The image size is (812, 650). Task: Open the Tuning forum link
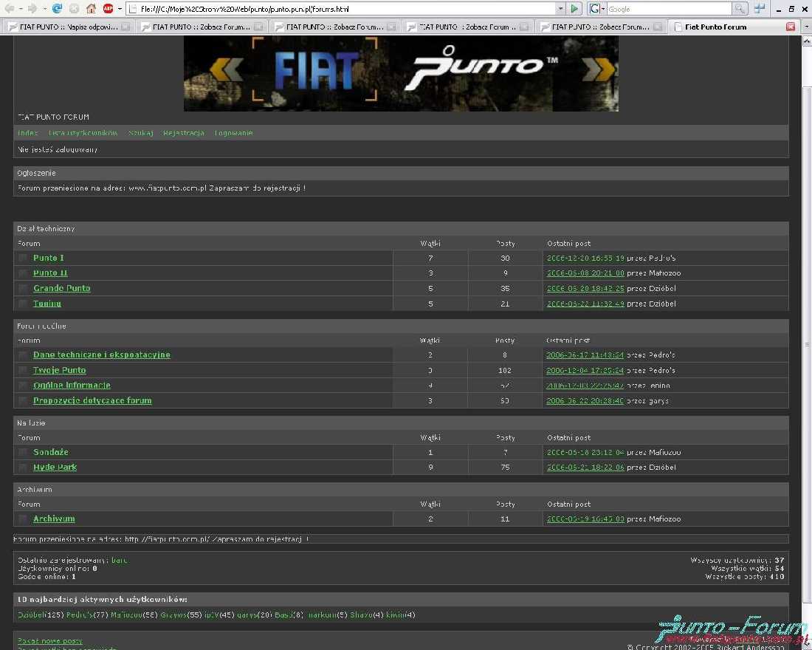(x=47, y=304)
